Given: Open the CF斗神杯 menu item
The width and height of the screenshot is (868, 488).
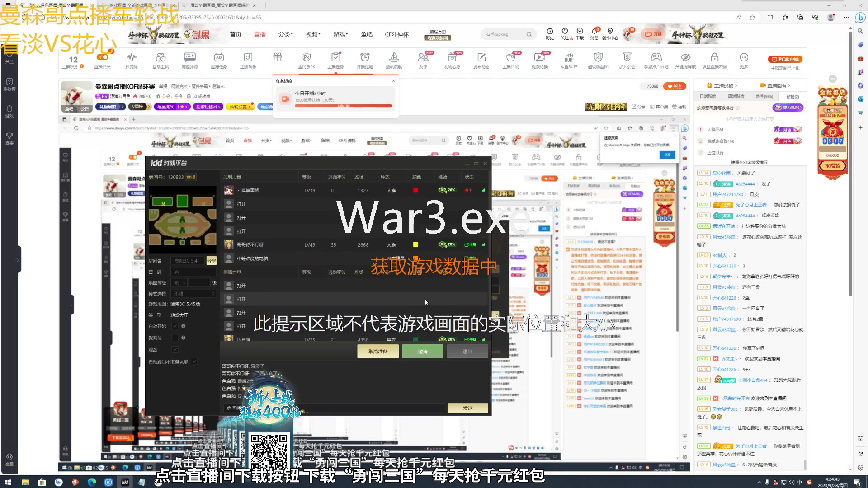Looking at the screenshot, I should click(397, 34).
